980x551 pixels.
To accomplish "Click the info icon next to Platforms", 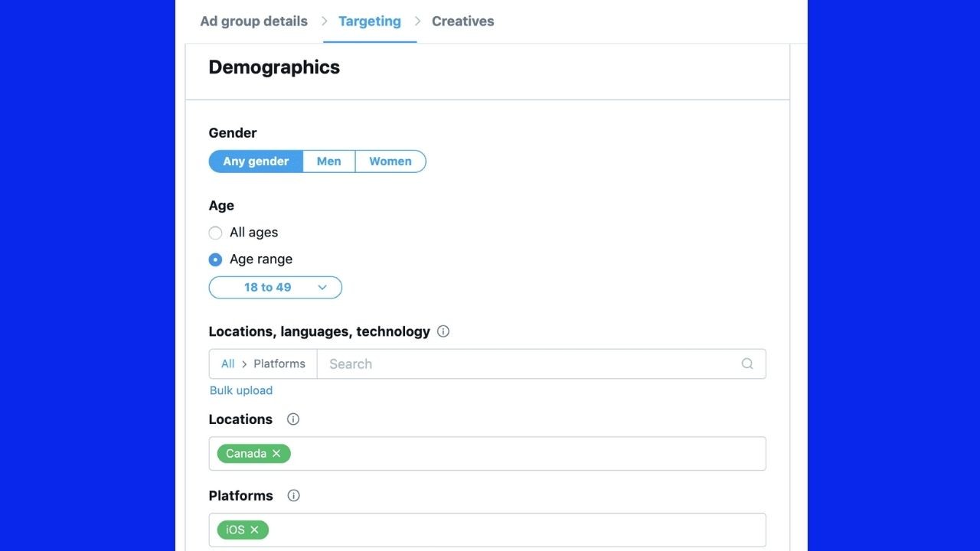I will click(x=293, y=496).
